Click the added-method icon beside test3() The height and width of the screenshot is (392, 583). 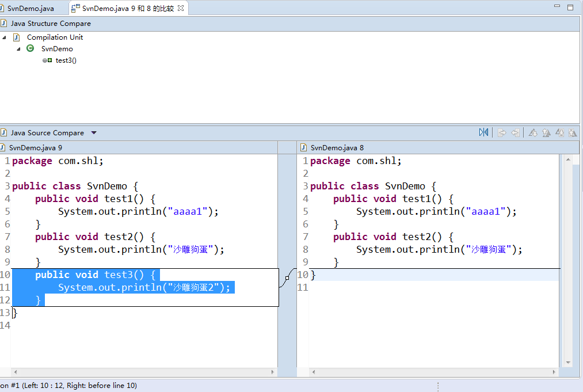pos(47,60)
